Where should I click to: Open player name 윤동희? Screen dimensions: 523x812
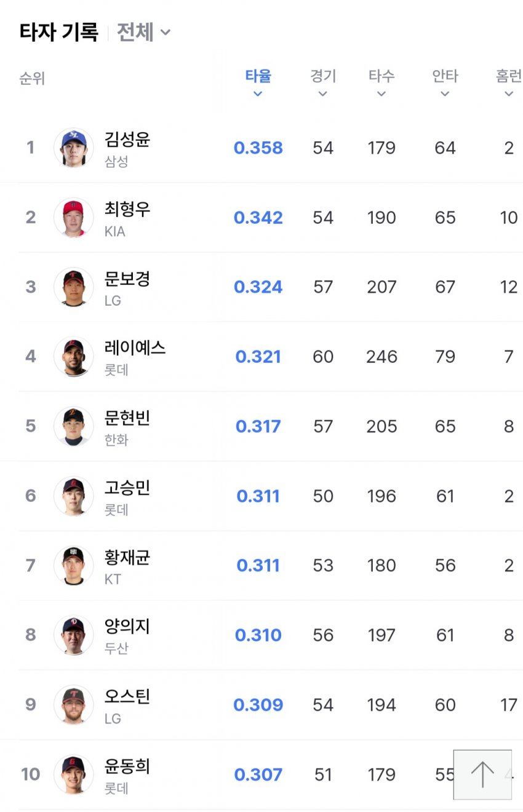(x=127, y=766)
